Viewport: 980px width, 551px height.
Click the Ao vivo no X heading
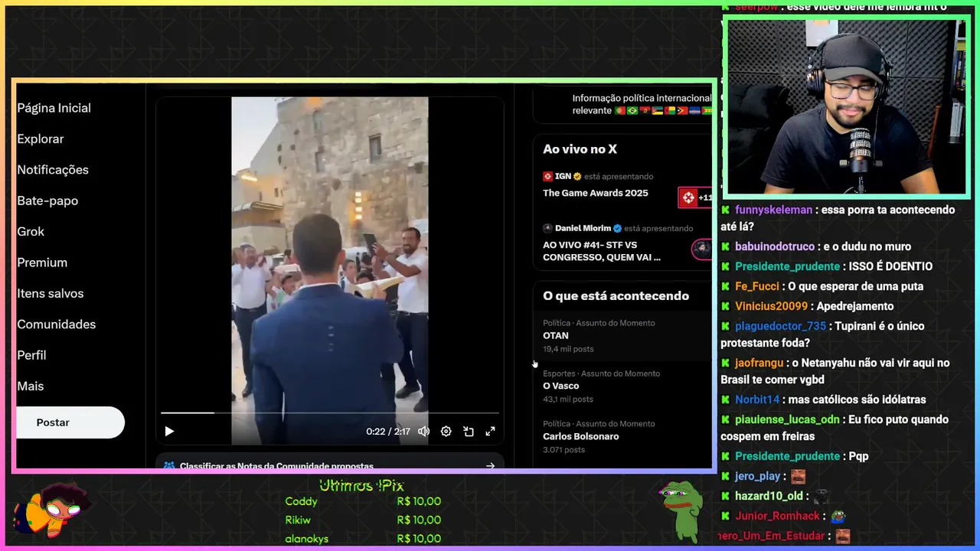[580, 149]
